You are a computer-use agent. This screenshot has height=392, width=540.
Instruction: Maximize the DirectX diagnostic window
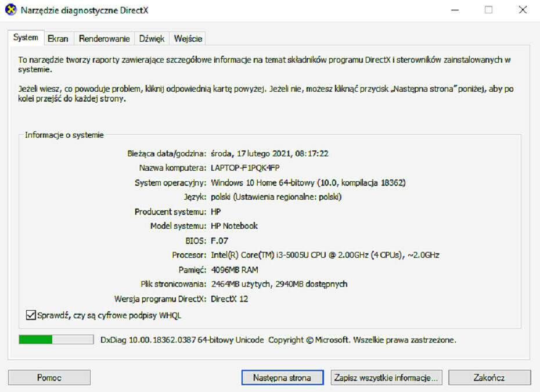(488, 10)
